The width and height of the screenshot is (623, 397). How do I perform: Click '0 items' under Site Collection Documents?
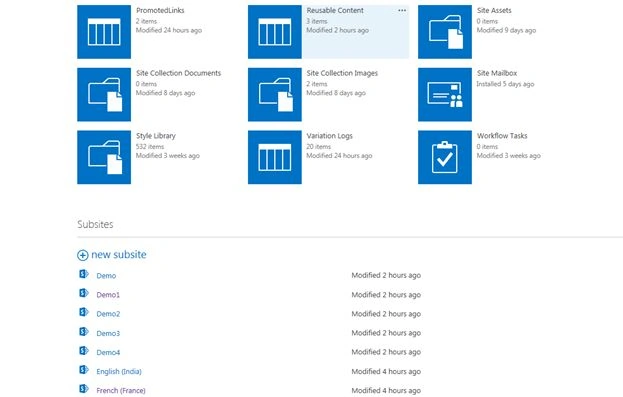point(146,84)
